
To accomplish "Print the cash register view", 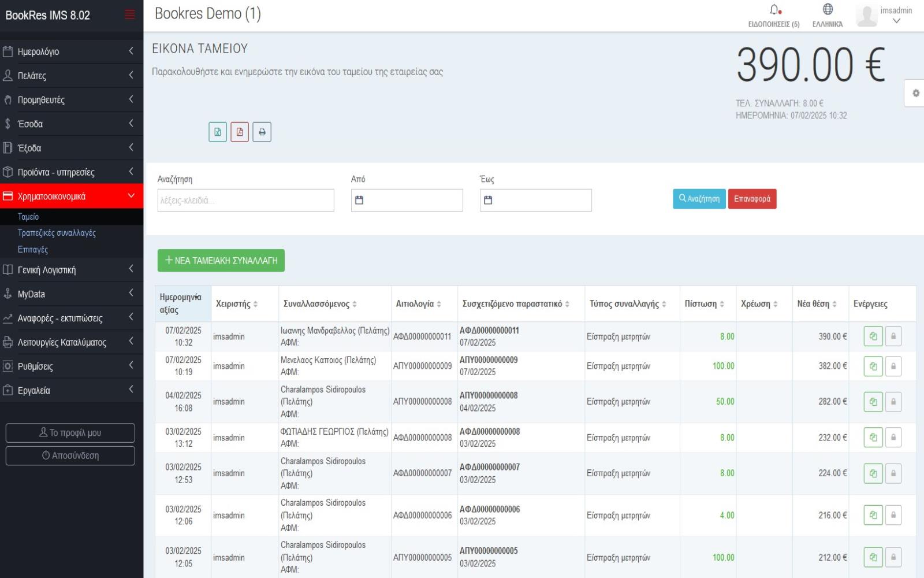I will (x=262, y=132).
